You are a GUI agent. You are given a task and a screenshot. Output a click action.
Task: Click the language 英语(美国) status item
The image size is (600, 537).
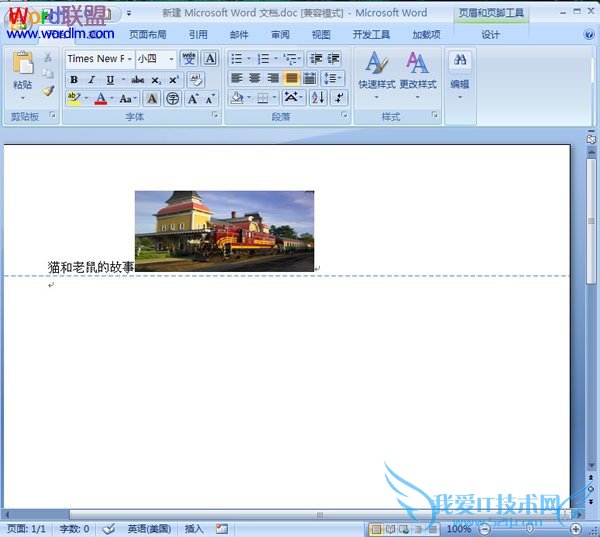pyautogui.click(x=149, y=529)
